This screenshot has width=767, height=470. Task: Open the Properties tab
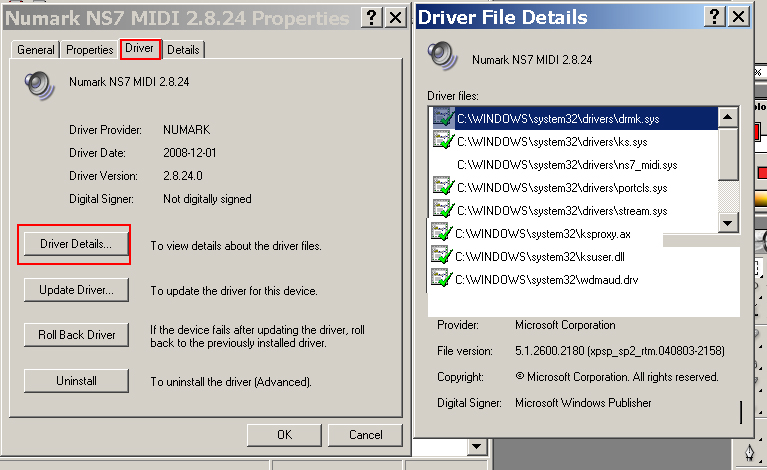tap(90, 50)
